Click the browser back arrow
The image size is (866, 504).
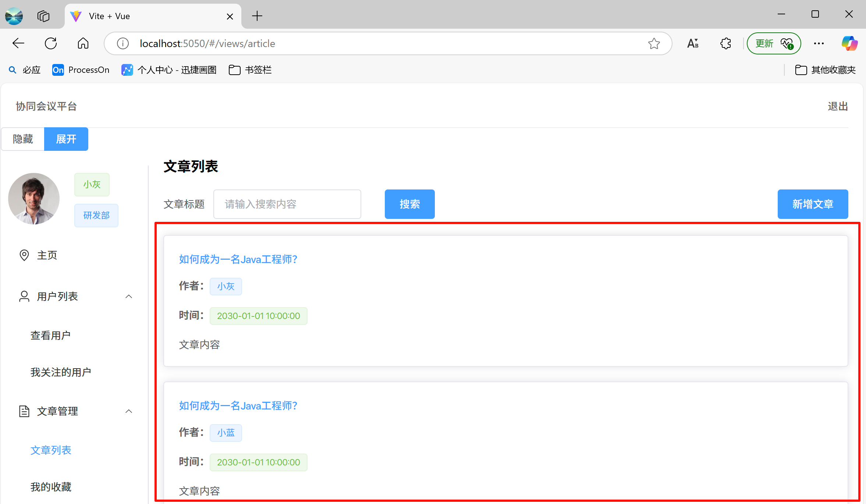(18, 43)
